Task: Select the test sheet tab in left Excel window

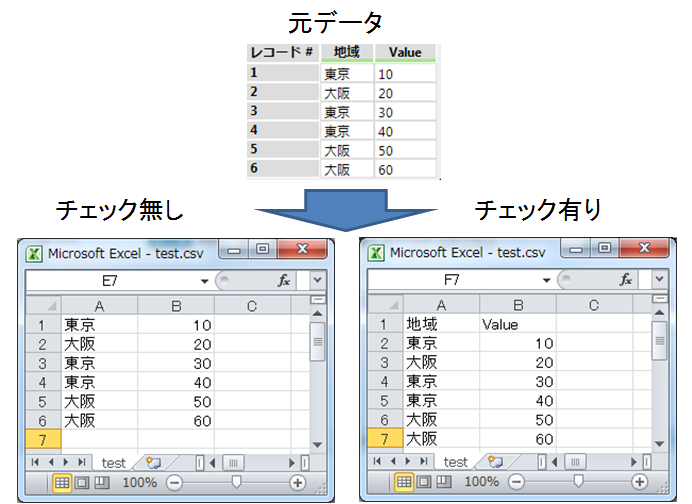Action: [x=113, y=462]
